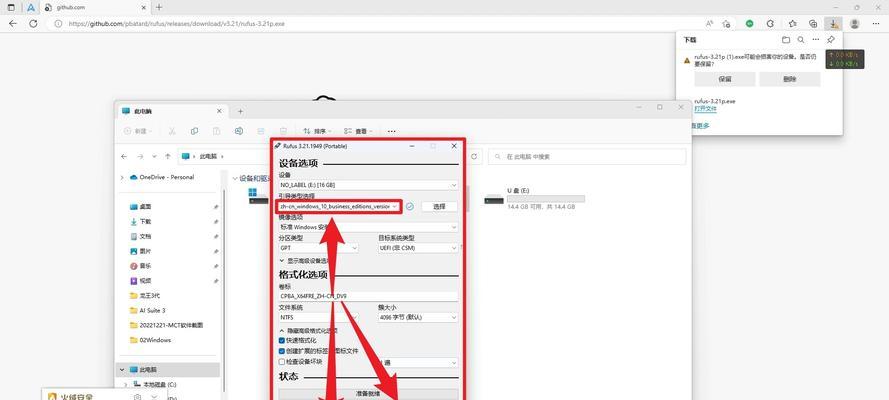This screenshot has height=400, width=889.
Task: Open the 排序 sort menu
Action: click(x=318, y=131)
